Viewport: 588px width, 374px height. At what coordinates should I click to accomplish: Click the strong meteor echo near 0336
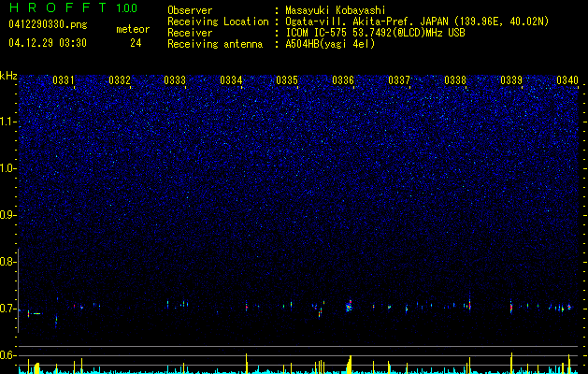tap(349, 306)
